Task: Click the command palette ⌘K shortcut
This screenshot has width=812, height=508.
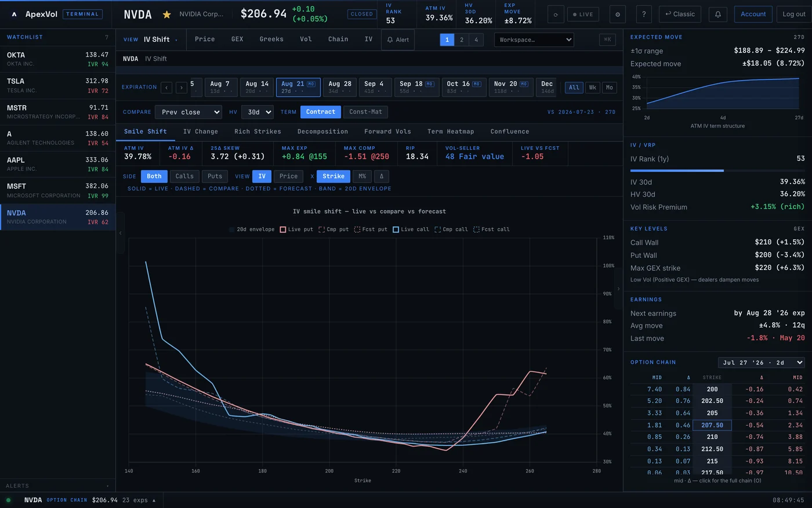Action: (x=607, y=39)
